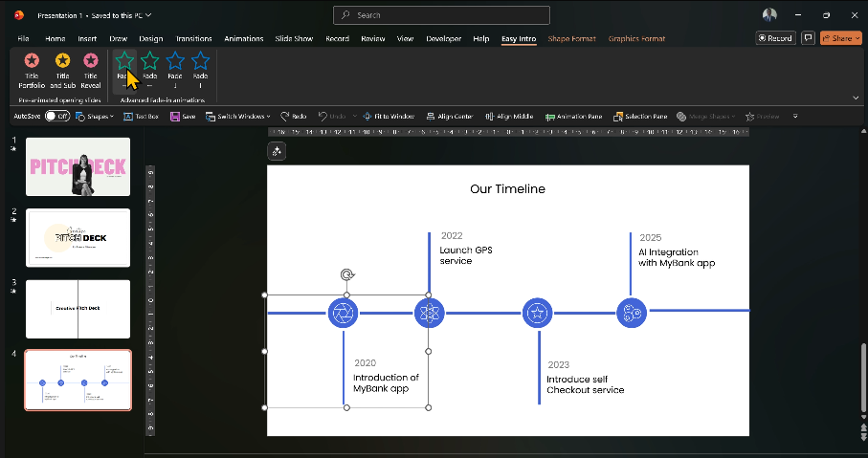Viewport: 868px width, 458px height.
Task: Expand the Shapes dropdown
Action: (x=95, y=116)
